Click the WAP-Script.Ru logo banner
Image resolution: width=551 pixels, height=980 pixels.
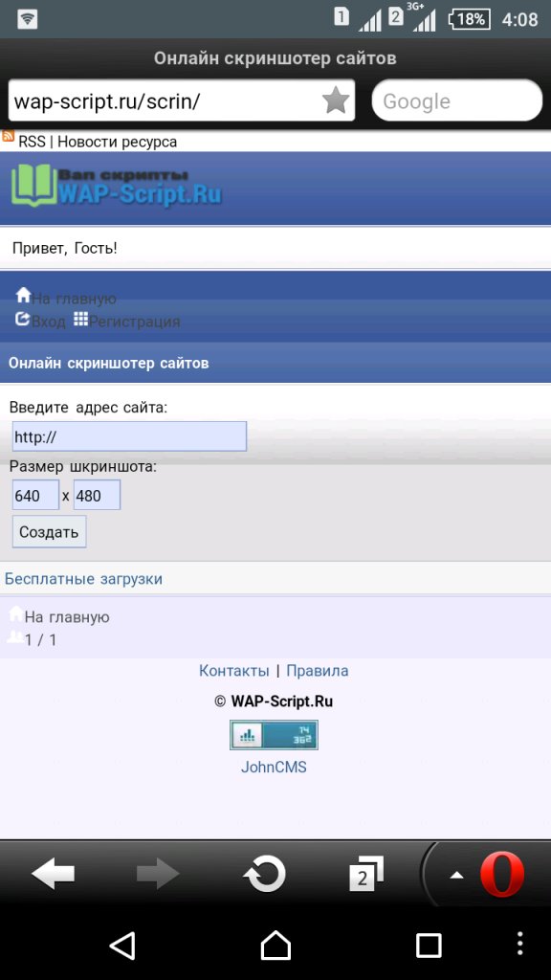(x=116, y=186)
